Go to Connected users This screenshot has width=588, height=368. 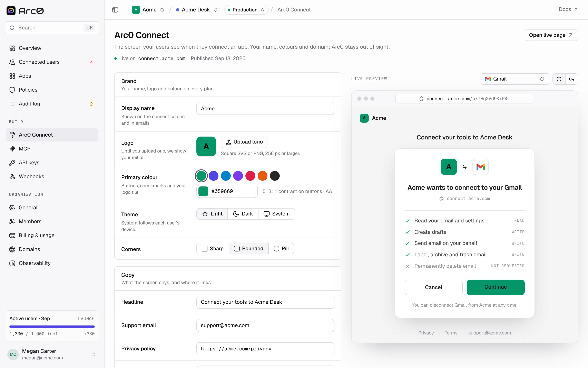pyautogui.click(x=52, y=62)
